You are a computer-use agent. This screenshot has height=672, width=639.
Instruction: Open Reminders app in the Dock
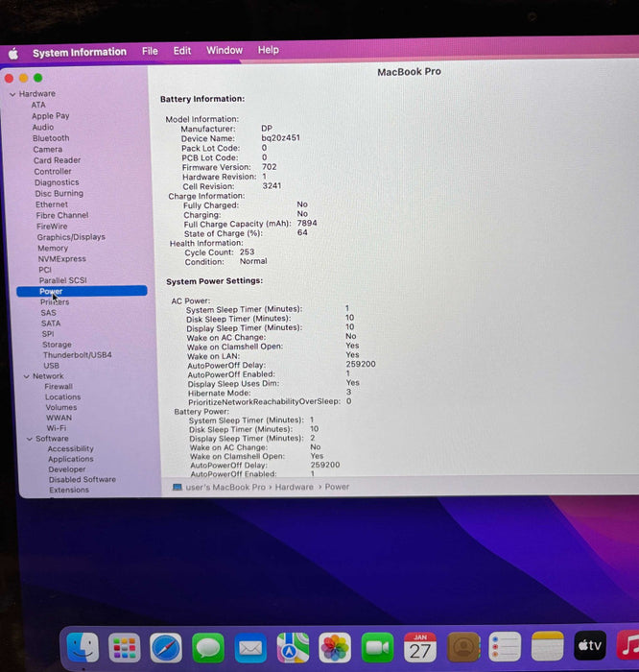coord(505,646)
